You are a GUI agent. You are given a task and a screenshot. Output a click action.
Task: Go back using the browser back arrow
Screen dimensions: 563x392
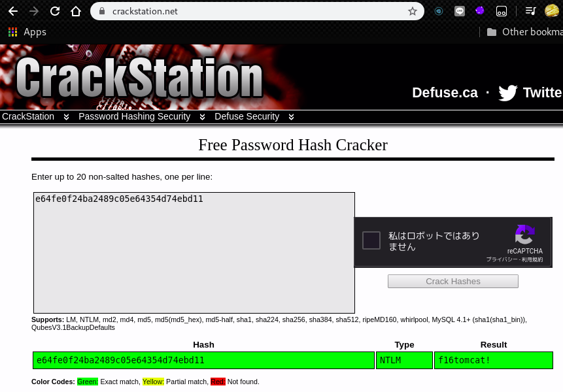tap(13, 11)
